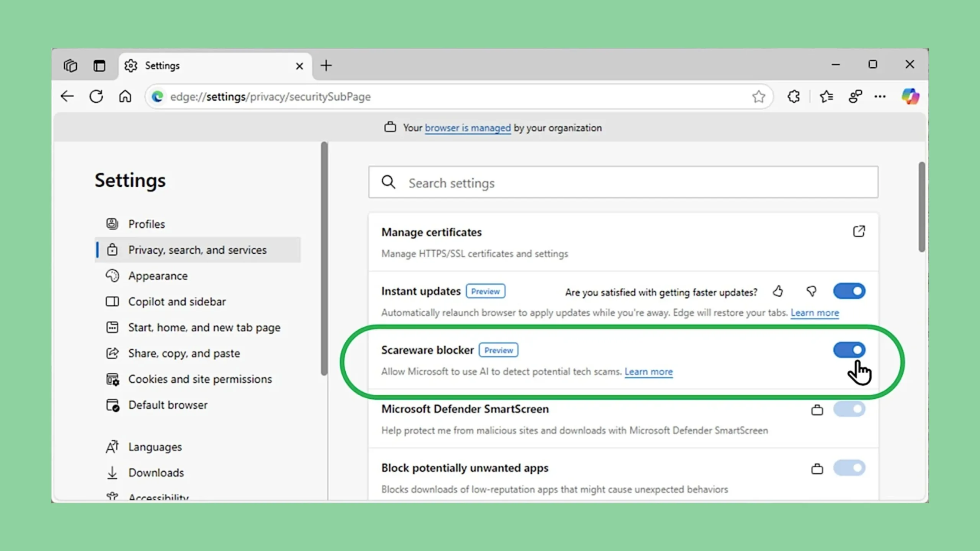980x551 pixels.
Task: Click the briefcase icon in the managed banner
Action: (x=390, y=127)
